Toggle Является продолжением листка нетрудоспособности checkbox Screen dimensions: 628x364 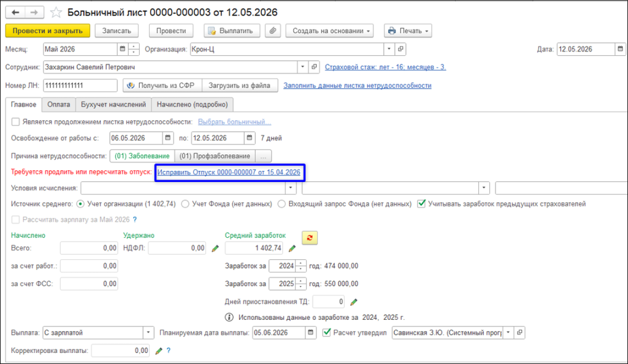pyautogui.click(x=15, y=121)
